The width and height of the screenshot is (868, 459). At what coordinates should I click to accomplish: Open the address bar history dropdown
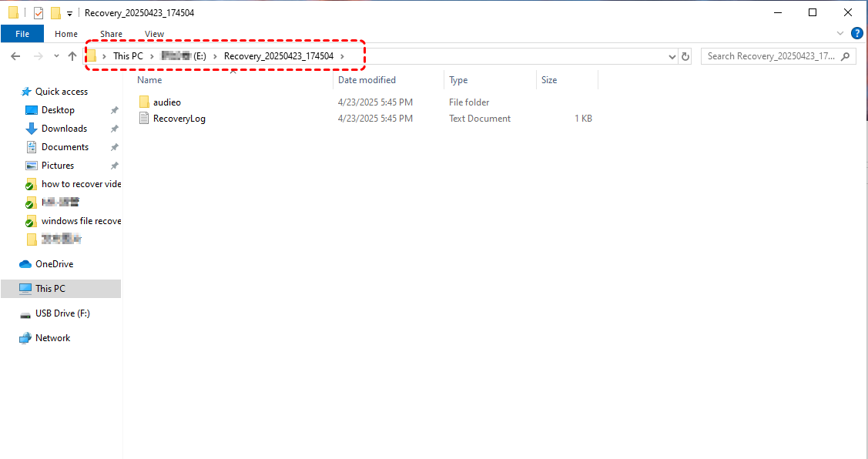[672, 56]
